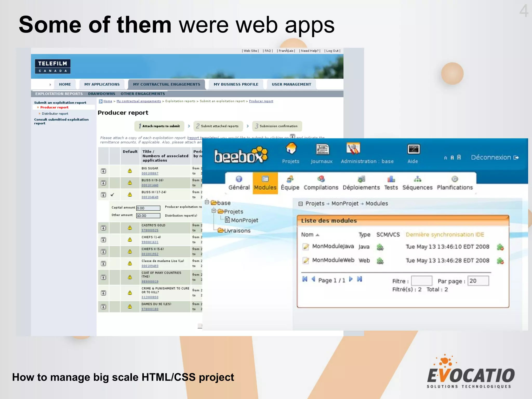Screen dimensions: 532x399
Task: Click warning icon in CHIEFS (1-4) row
Action: pyautogui.click(x=130, y=240)
